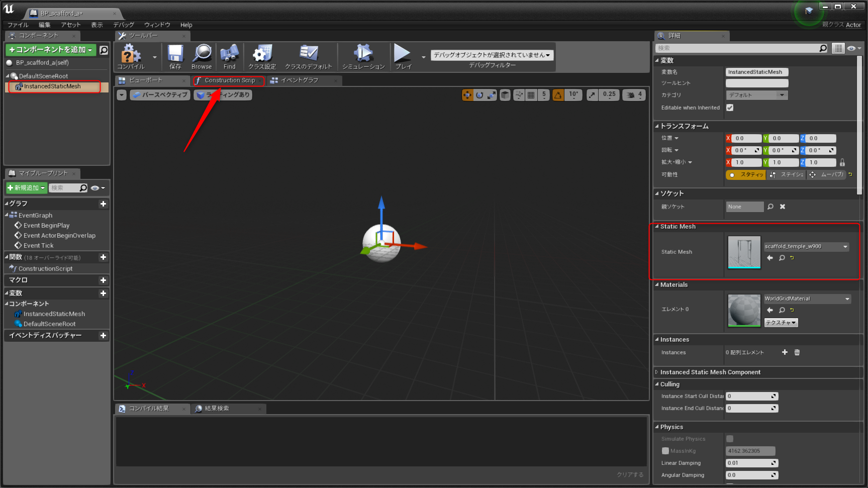Open the debug object selection dropdown
This screenshot has width=868, height=488.
[x=493, y=55]
